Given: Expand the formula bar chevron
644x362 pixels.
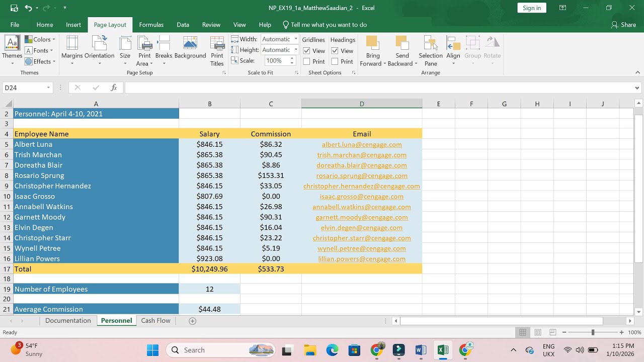Looking at the screenshot, I should pos(637,87).
